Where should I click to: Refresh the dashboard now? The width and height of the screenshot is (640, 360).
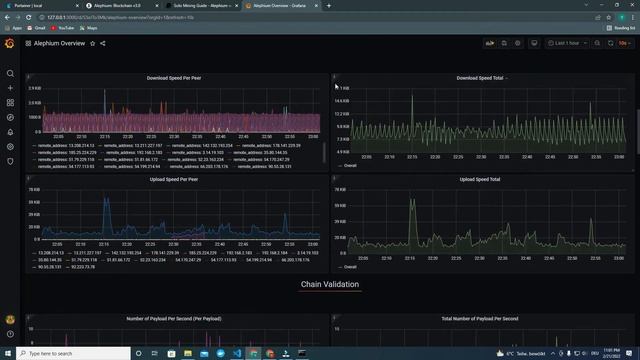(611, 43)
